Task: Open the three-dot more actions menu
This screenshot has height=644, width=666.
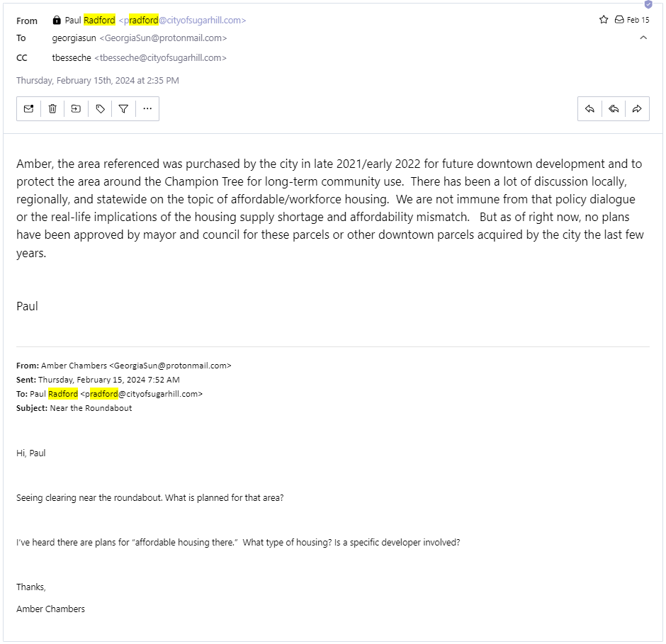Action: [147, 108]
